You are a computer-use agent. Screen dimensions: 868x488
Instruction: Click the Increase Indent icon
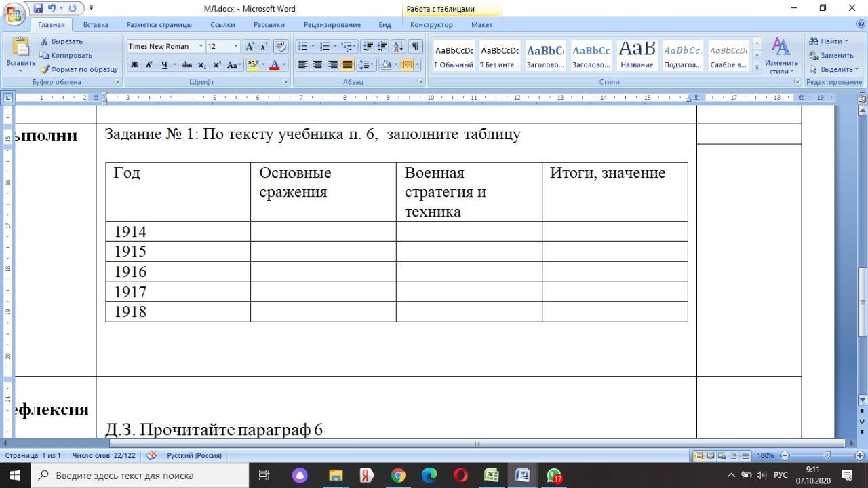tap(382, 46)
